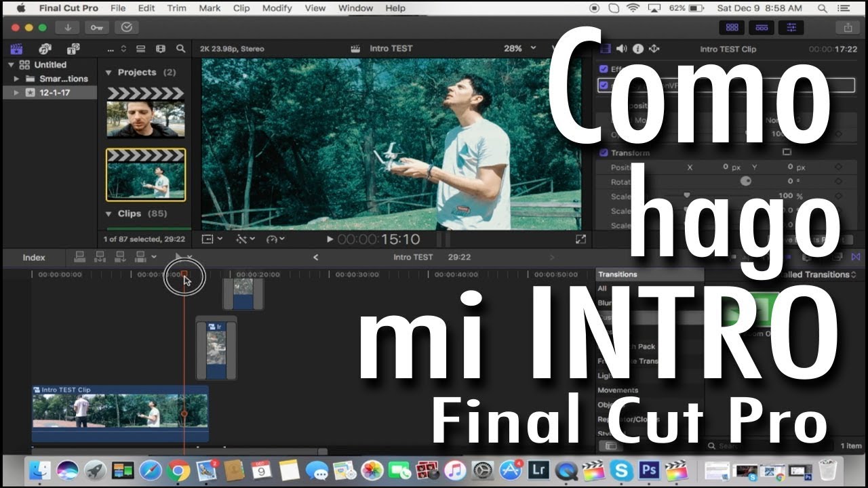This screenshot has height=488, width=868.
Task: Collapse the Clips section
Action: coord(108,213)
